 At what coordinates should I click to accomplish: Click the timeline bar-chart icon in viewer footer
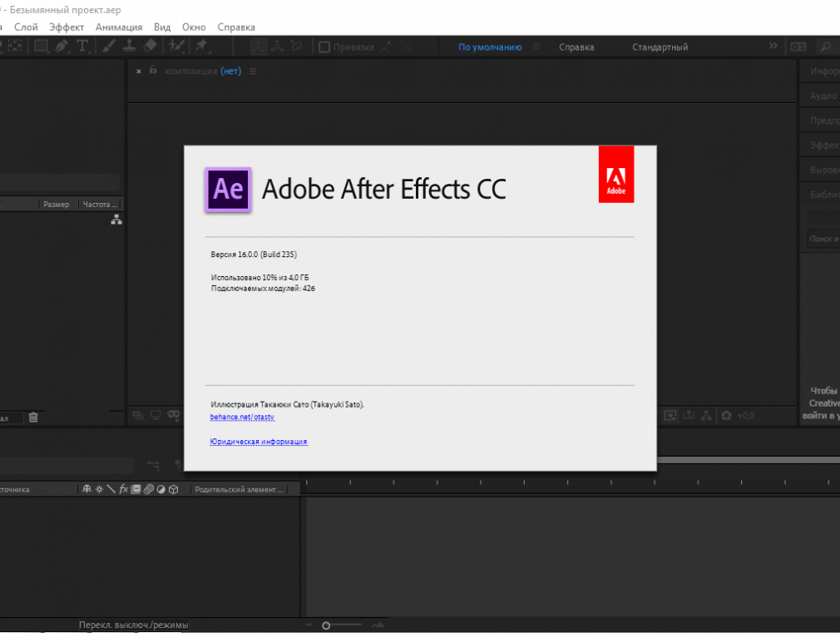pos(689,415)
